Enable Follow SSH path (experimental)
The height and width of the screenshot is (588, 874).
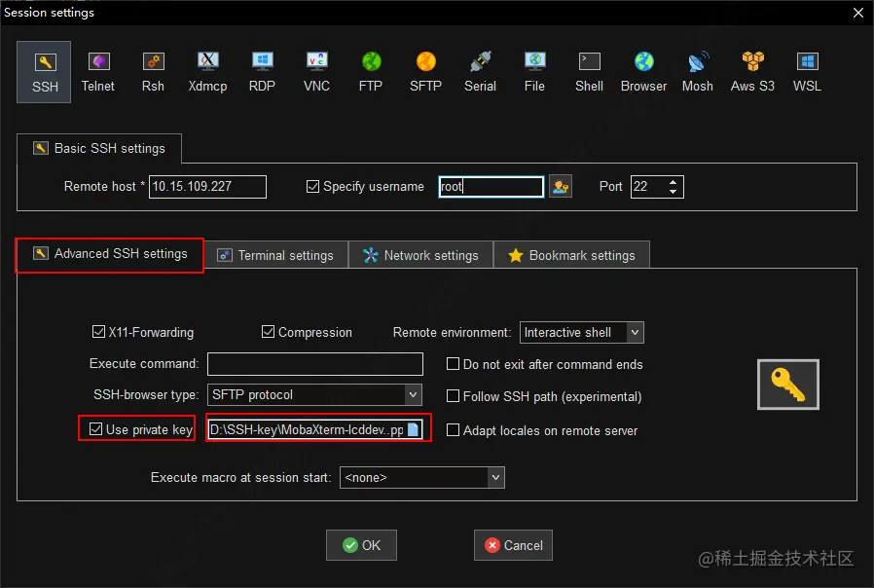pos(454,395)
